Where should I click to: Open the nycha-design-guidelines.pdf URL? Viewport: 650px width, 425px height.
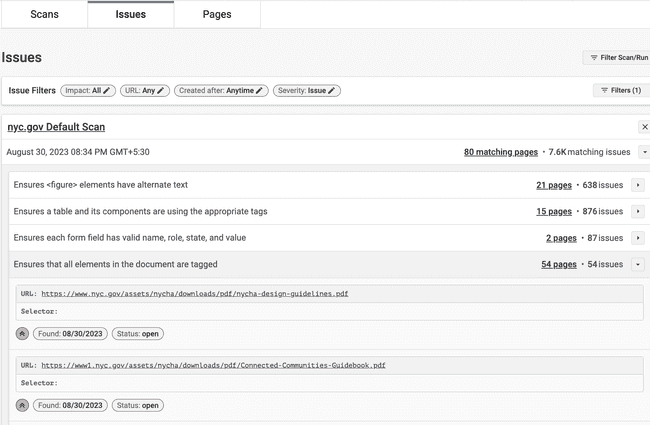point(195,294)
